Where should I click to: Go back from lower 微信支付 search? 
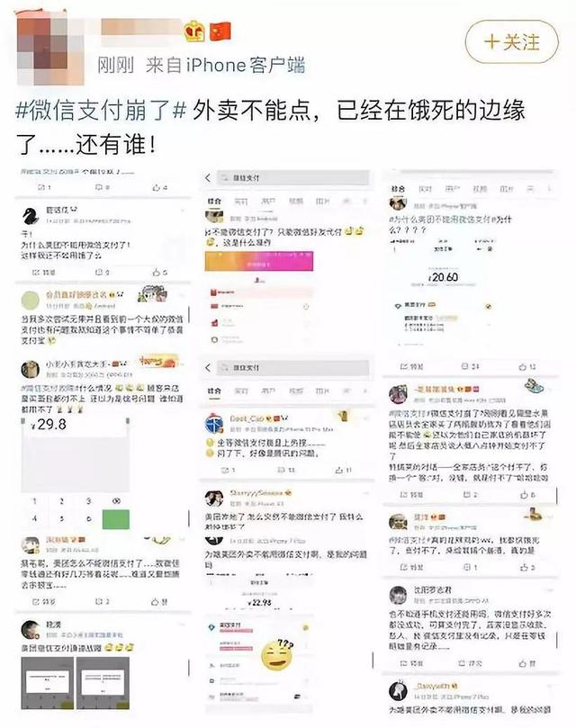tap(208, 368)
